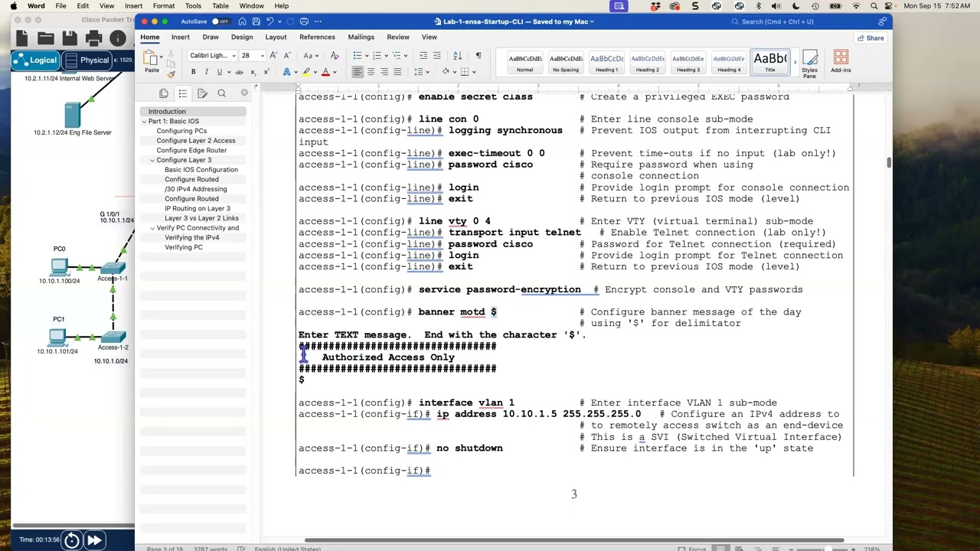Go to IP Routing on Layer 3
This screenshot has width=980, height=551.
pyautogui.click(x=198, y=209)
